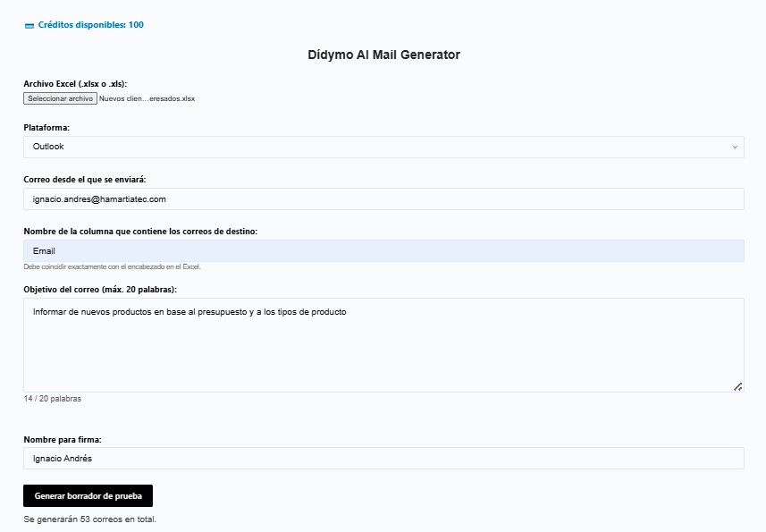766x532 pixels.
Task: Click the 'Nombre para firma' label
Action: pyautogui.click(x=63, y=440)
